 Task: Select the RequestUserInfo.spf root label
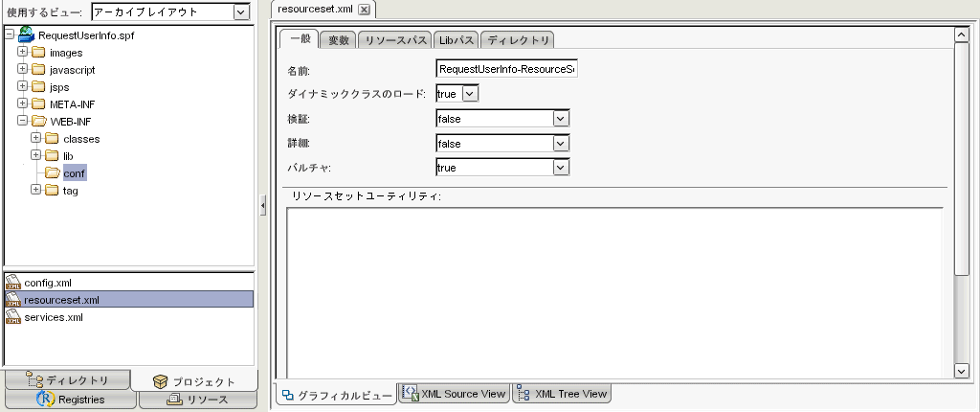pyautogui.click(x=86, y=35)
